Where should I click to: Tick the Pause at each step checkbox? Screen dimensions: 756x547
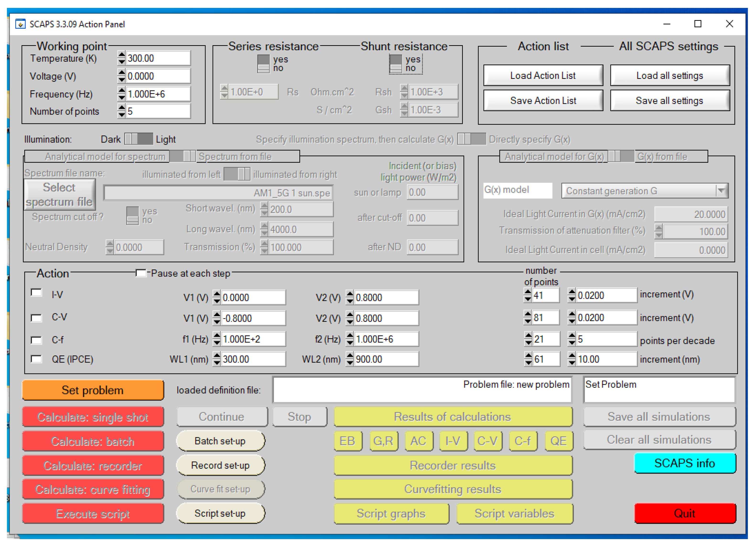141,273
